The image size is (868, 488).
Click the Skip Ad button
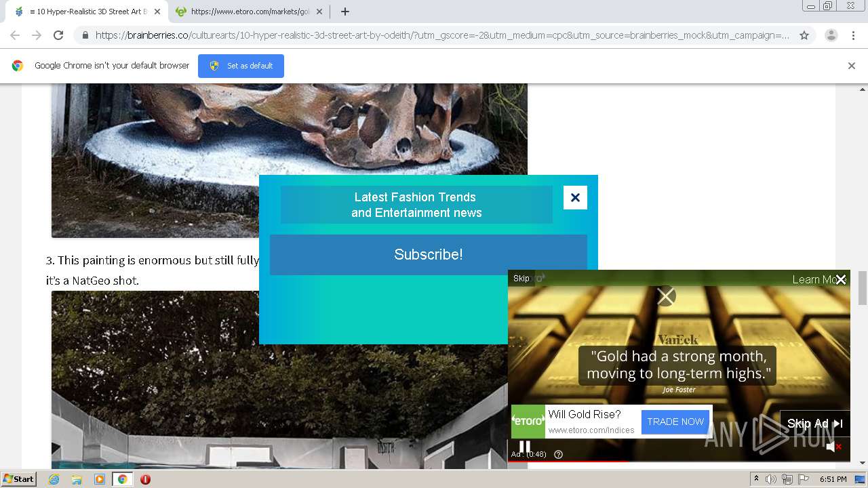pyautogui.click(x=814, y=424)
